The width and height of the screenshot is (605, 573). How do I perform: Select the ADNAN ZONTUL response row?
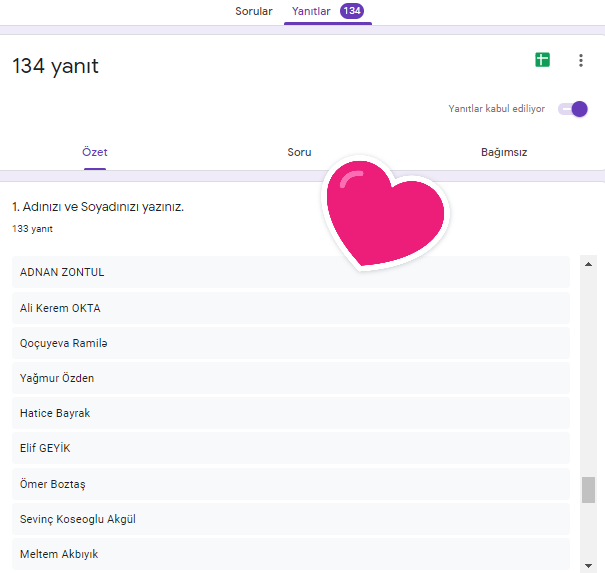(x=290, y=272)
